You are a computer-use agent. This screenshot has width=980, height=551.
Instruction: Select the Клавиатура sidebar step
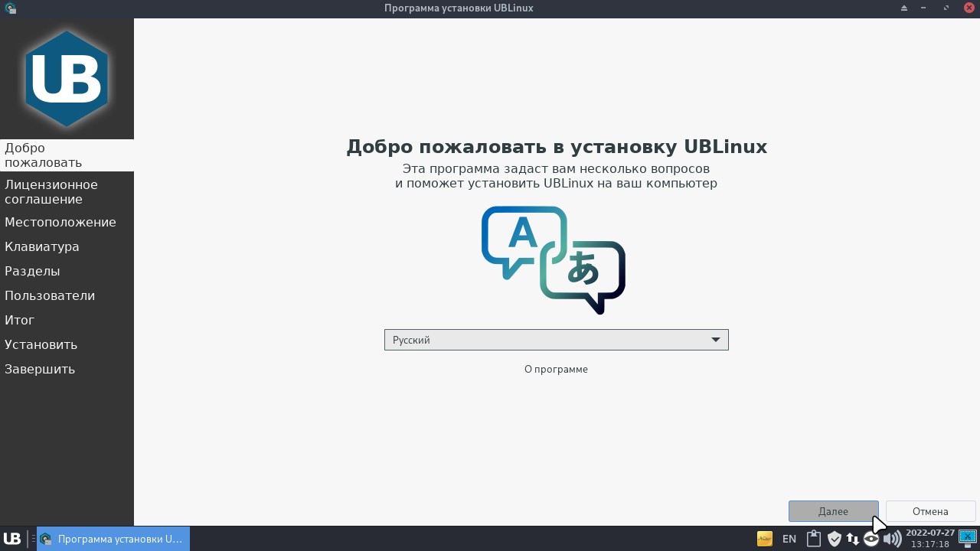pos(67,246)
